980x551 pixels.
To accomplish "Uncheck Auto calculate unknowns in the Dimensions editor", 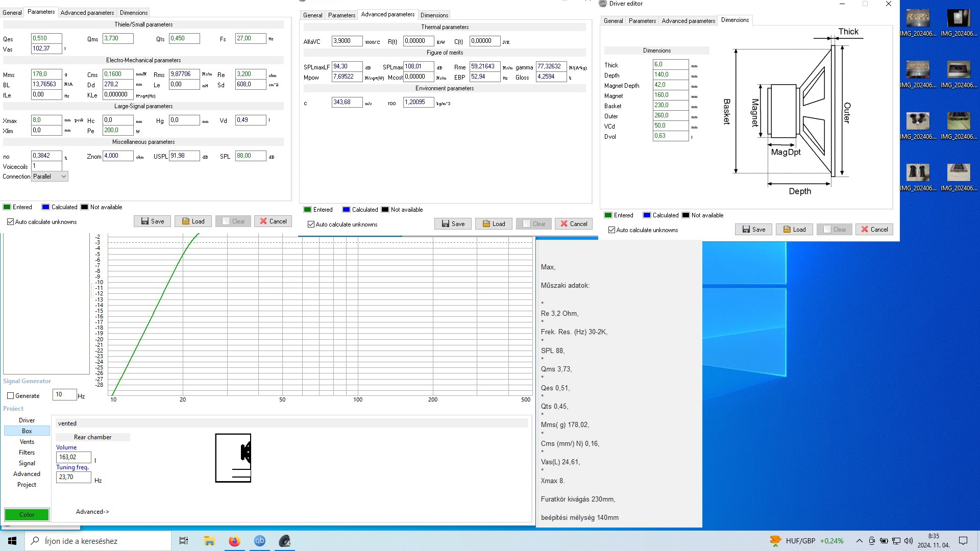I will point(611,230).
